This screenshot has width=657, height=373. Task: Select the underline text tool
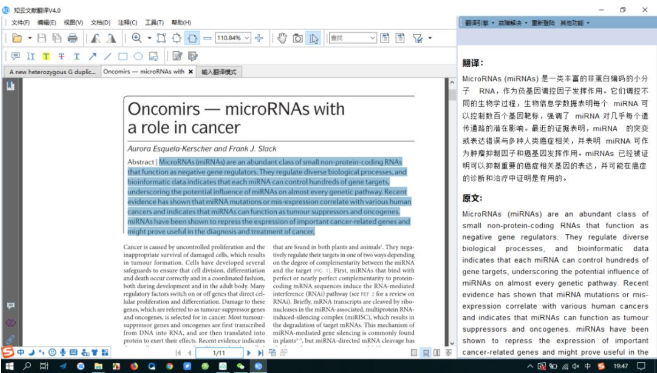77,56
